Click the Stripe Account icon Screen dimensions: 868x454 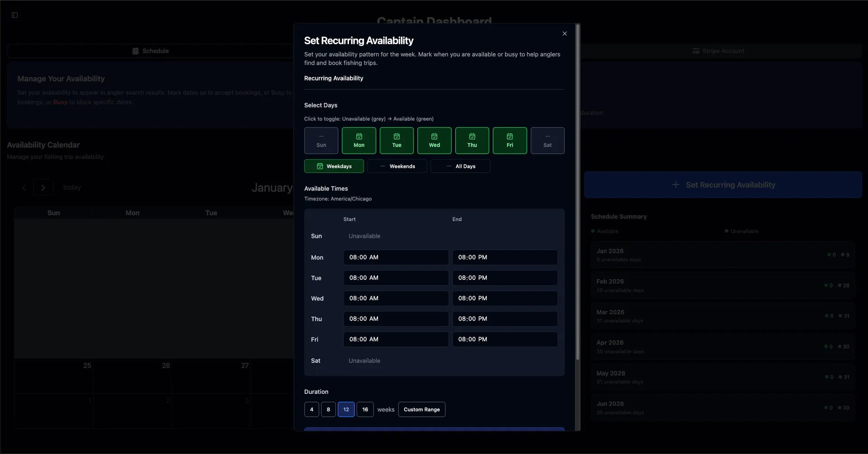point(695,51)
